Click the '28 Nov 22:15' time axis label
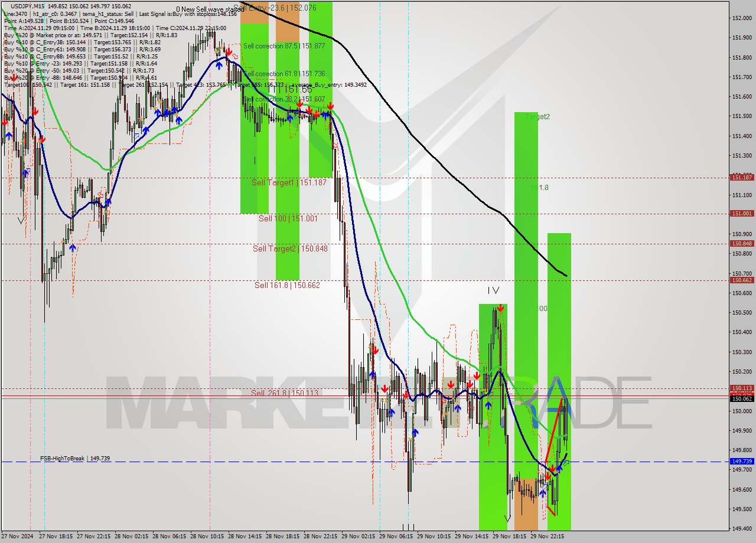756x543 pixels. 321,537
